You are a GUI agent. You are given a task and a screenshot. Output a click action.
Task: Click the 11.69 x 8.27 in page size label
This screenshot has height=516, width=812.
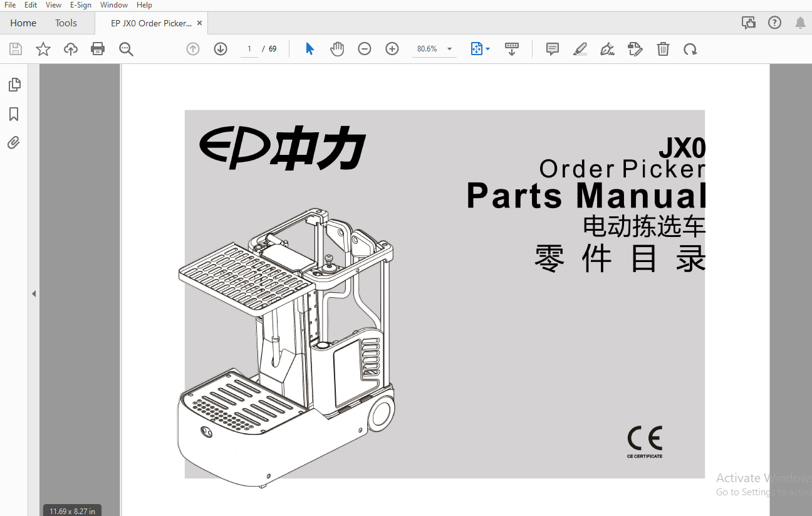(x=73, y=511)
